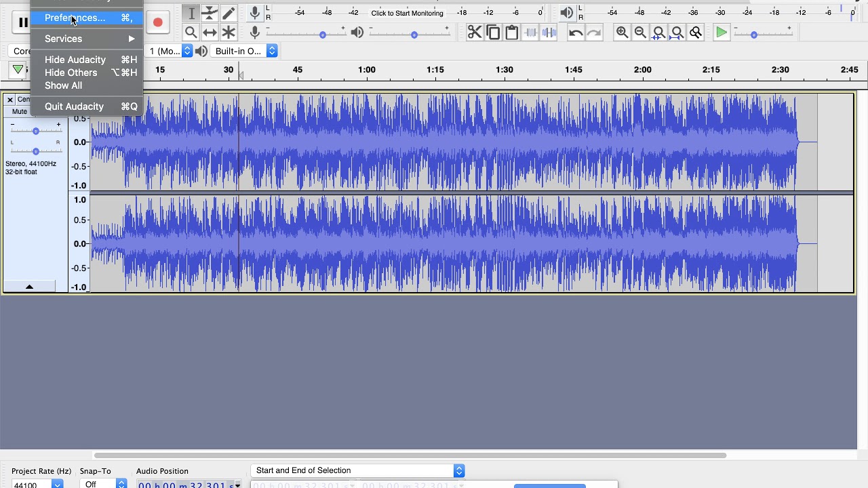Click in the lower waveform channel
The width and height of the screenshot is (868, 488).
[471, 244]
